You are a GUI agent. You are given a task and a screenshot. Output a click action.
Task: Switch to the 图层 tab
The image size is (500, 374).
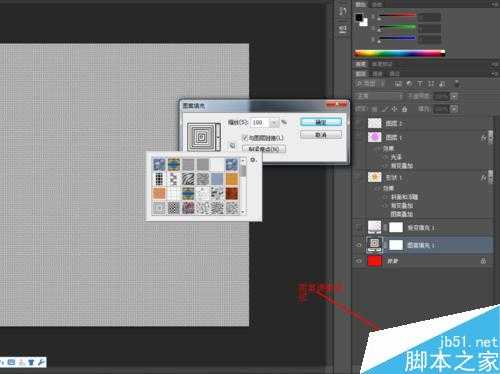pyautogui.click(x=360, y=74)
